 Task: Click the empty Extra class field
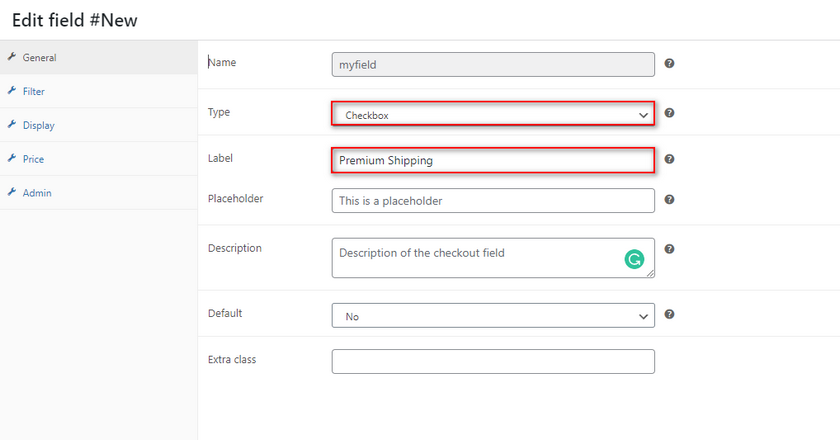[493, 361]
